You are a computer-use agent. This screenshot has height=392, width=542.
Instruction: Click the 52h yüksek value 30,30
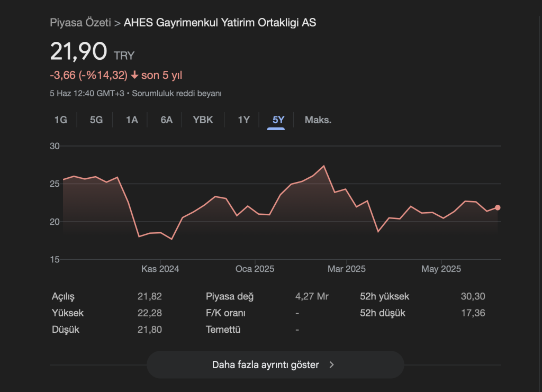coord(473,297)
